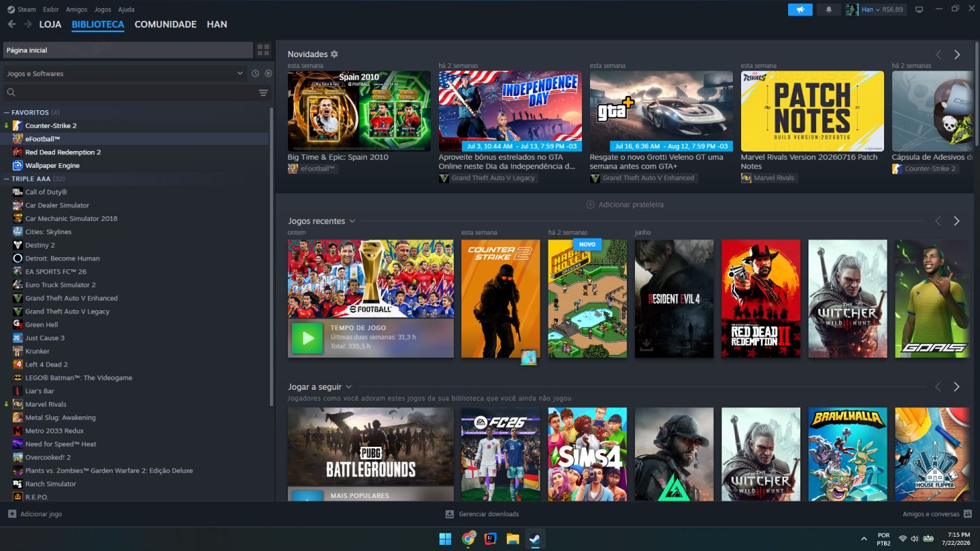The height and width of the screenshot is (551, 980).
Task: Open the PATCH NOTES news thumbnail
Action: 813,111
